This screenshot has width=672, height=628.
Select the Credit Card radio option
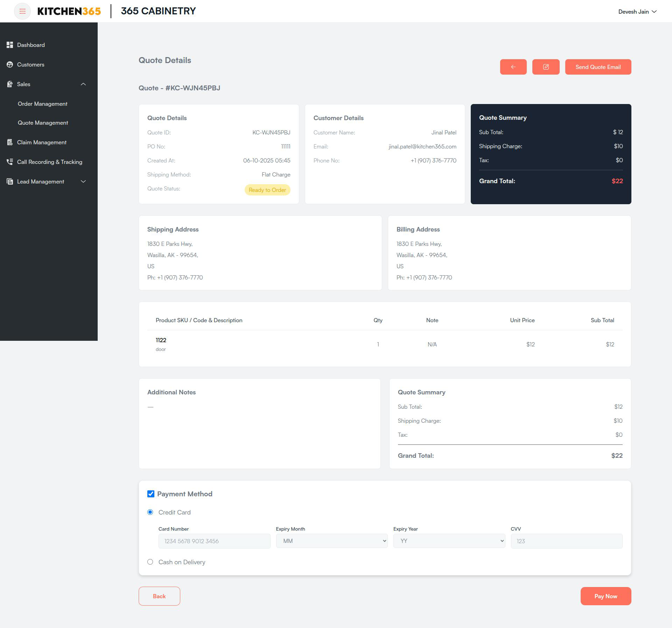[x=150, y=512]
